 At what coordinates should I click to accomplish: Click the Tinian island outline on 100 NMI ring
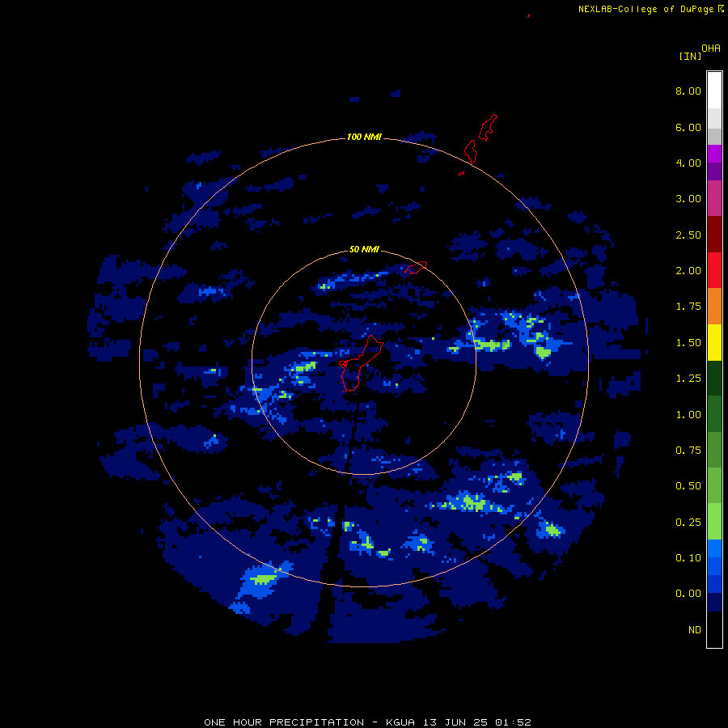(x=470, y=152)
